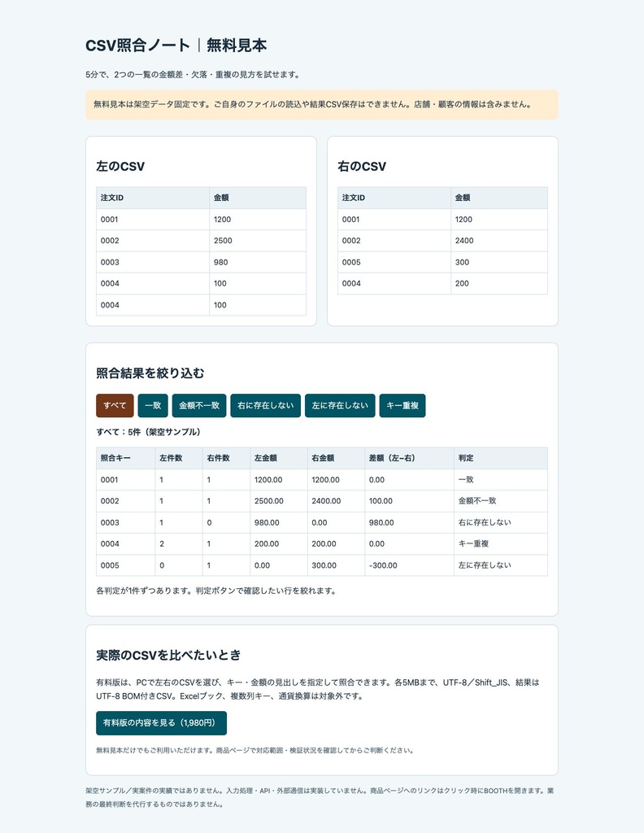The height and width of the screenshot is (833, 644).
Task: Click the 左金額 column header
Action: pos(279,458)
